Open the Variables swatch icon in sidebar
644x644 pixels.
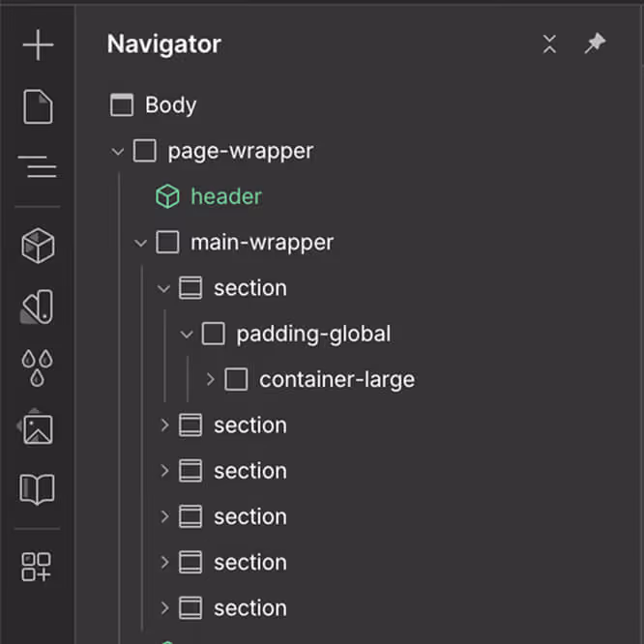coord(37,307)
